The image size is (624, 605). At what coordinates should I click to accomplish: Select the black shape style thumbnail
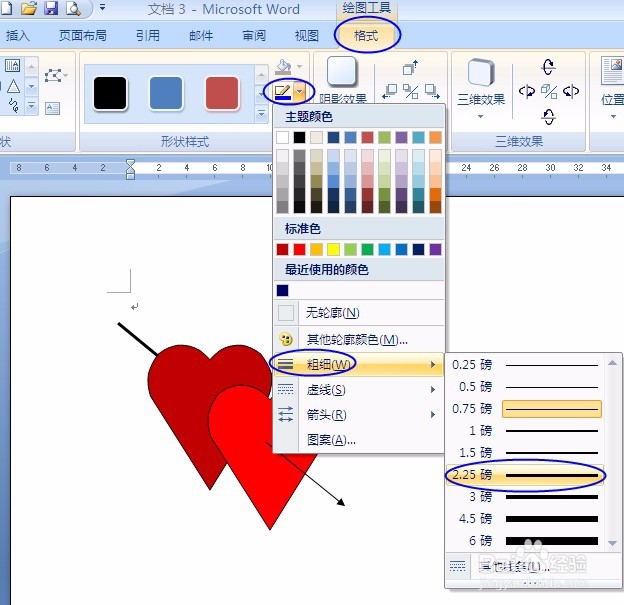pyautogui.click(x=110, y=94)
